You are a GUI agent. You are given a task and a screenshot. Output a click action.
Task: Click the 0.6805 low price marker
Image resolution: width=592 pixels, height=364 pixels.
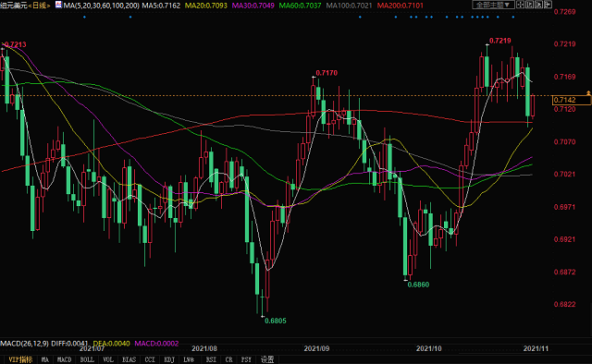tap(276, 321)
